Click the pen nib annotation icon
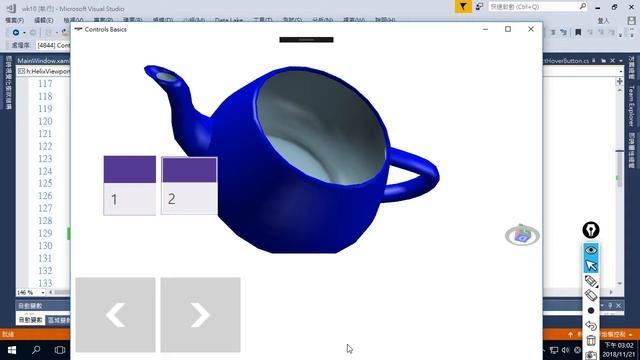640x360 pixels. [591, 230]
